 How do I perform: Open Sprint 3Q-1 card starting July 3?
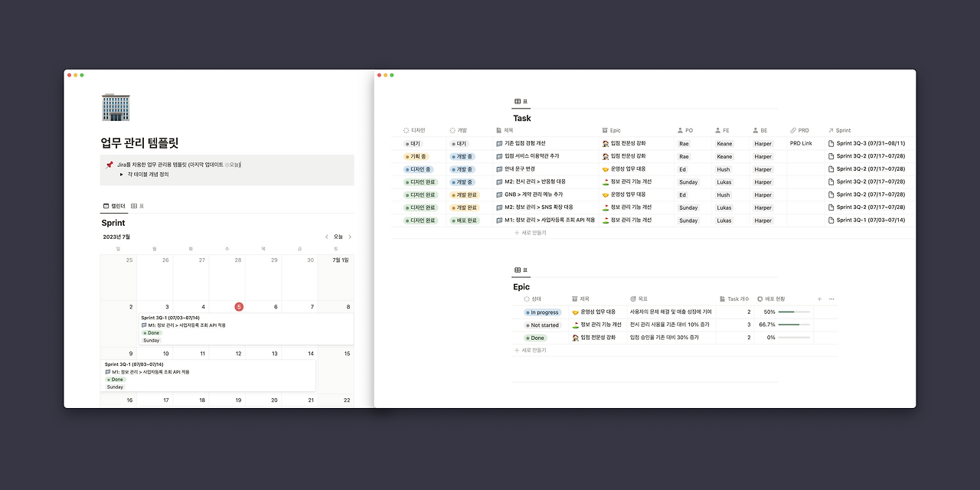point(246,328)
